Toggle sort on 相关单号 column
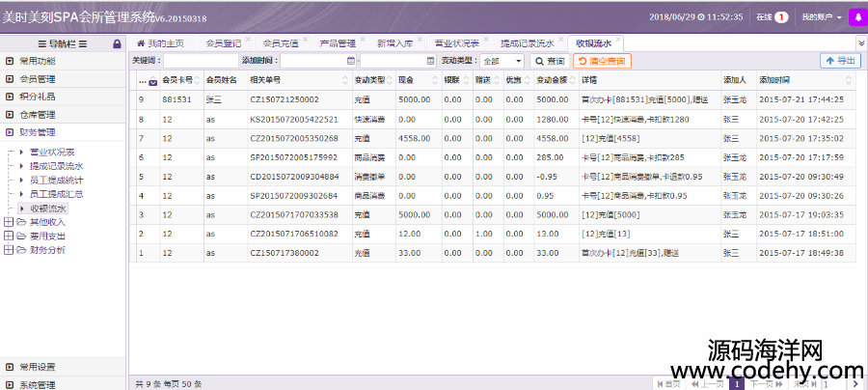 pos(265,81)
